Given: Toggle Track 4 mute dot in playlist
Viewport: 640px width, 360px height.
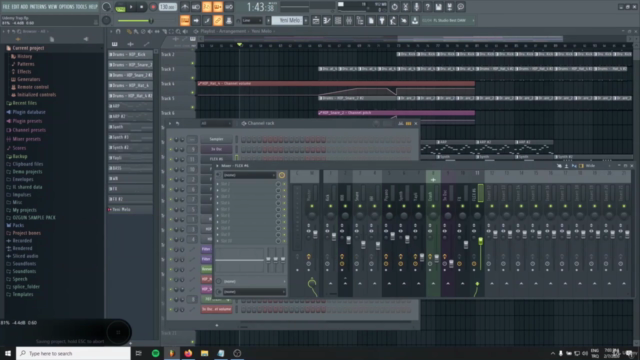Looking at the screenshot, I should pos(193,93).
